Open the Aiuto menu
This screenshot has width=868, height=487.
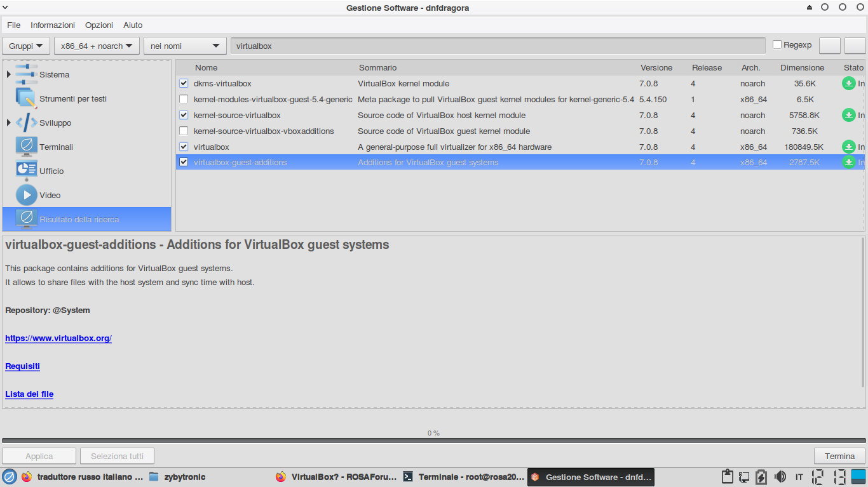click(133, 25)
